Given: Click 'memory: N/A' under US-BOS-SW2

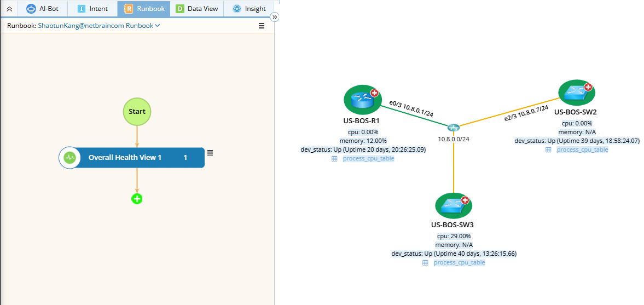Looking at the screenshot, I should [x=577, y=131].
